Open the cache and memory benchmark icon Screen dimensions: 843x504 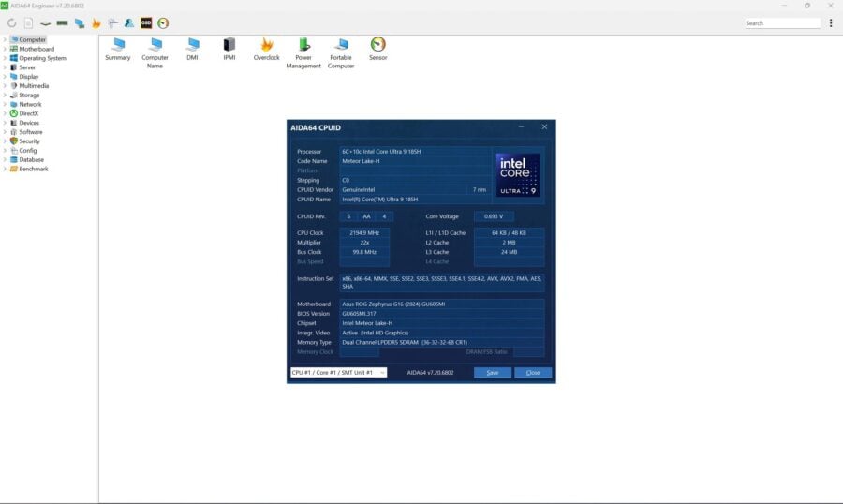point(63,23)
